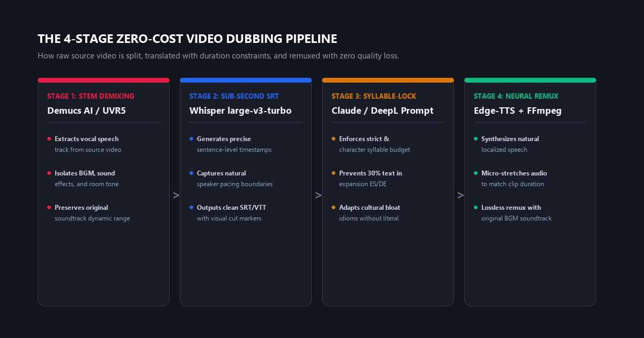Click "with visual cut markers" text
Screen dimensions: 644x338
[229, 218]
